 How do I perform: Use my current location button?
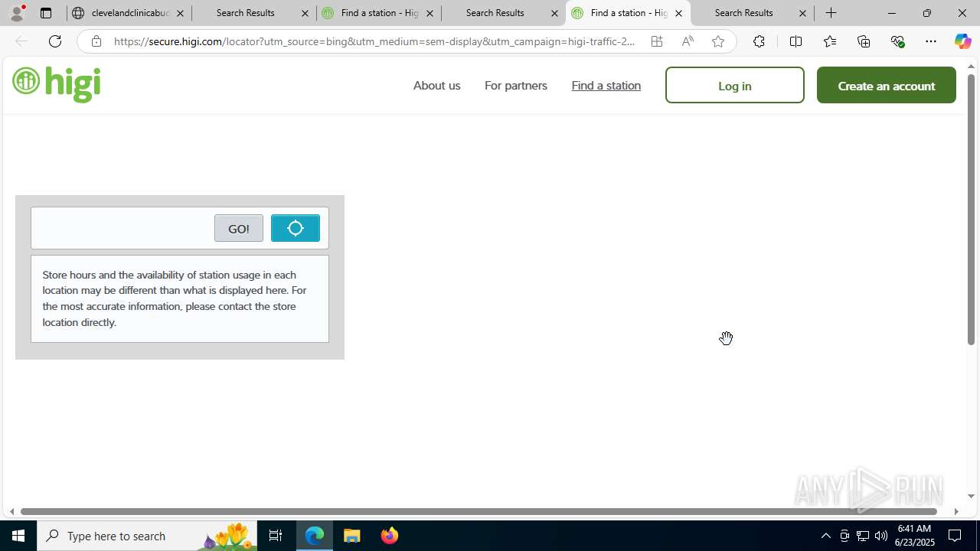point(296,228)
